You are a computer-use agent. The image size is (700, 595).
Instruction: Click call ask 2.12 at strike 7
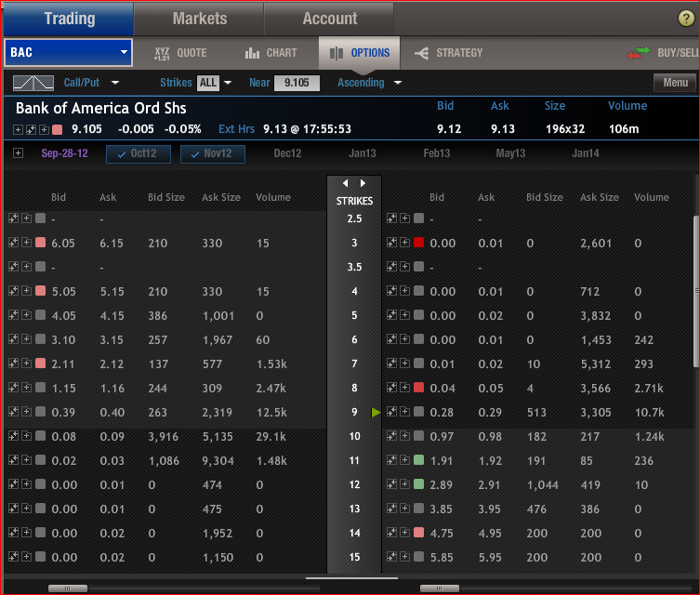click(x=112, y=364)
